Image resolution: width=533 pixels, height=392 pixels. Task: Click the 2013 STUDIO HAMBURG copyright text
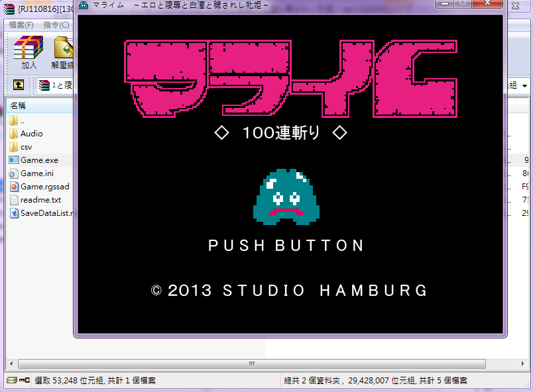(x=289, y=291)
